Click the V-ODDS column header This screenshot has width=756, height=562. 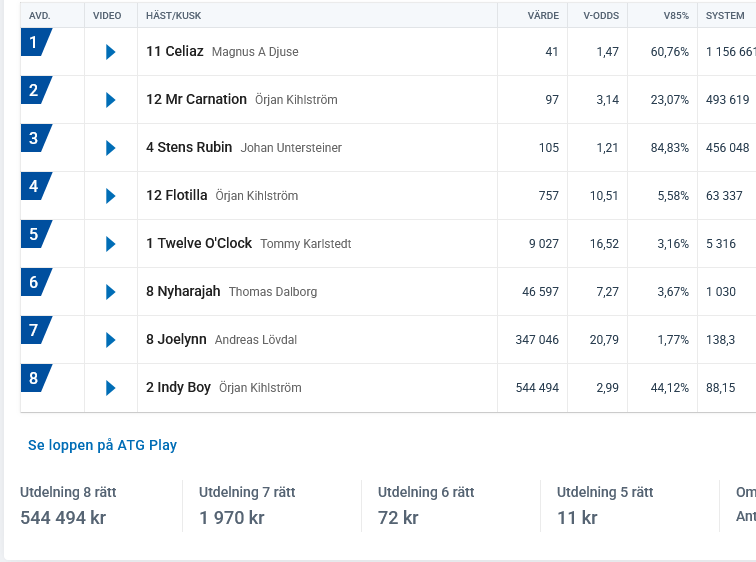click(601, 16)
